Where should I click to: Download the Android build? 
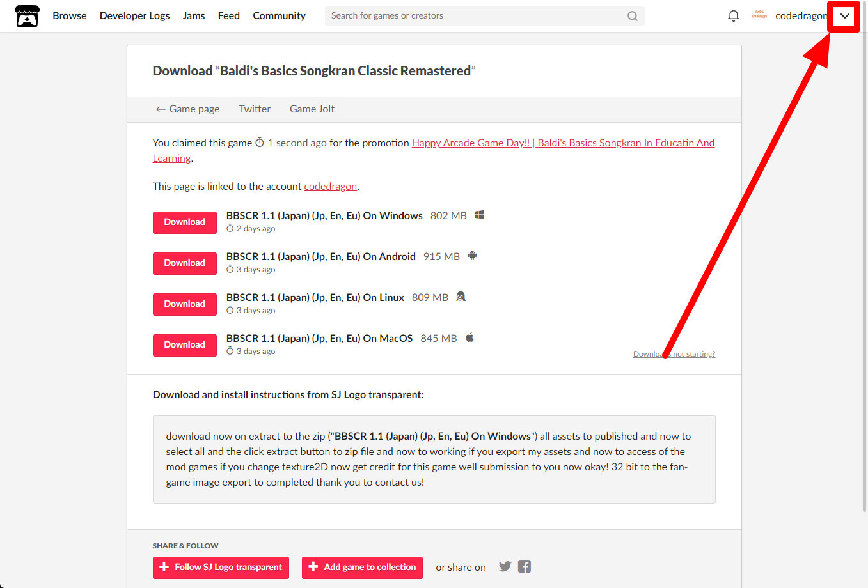click(185, 263)
